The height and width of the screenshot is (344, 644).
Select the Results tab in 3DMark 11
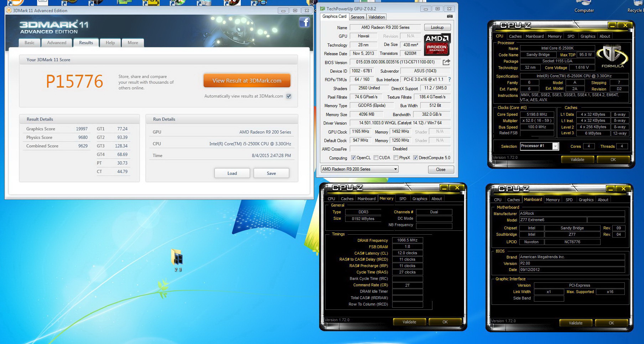tap(86, 43)
